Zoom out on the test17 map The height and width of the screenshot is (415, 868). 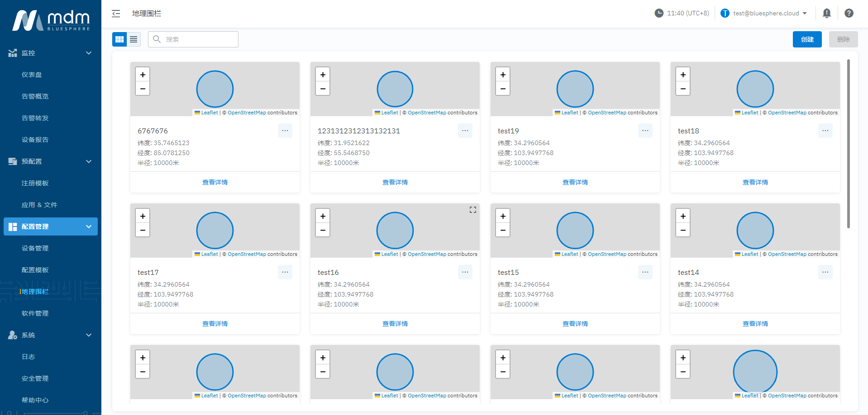(143, 230)
